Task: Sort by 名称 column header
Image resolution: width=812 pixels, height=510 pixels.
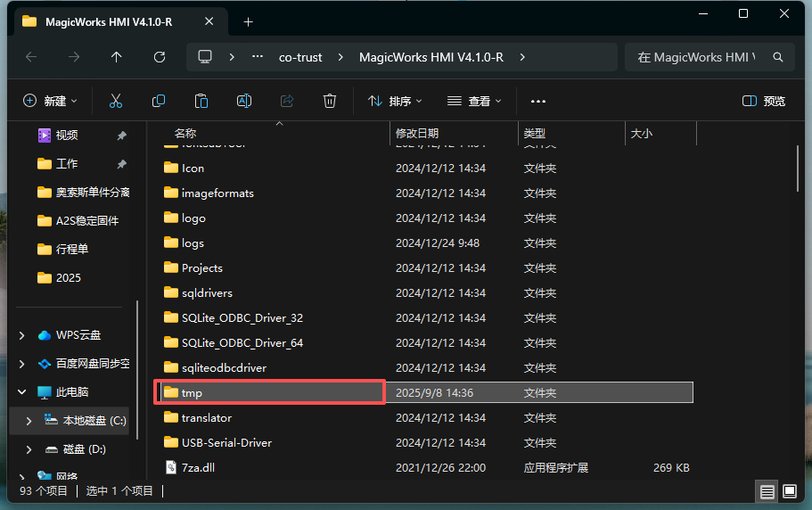Action: click(x=185, y=134)
